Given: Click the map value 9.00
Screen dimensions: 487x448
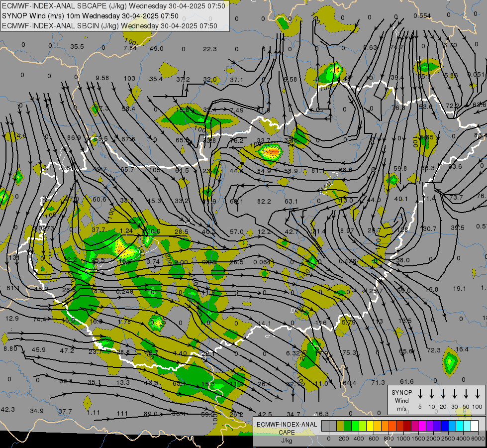Looking at the screenshot, I should tap(181, 262).
